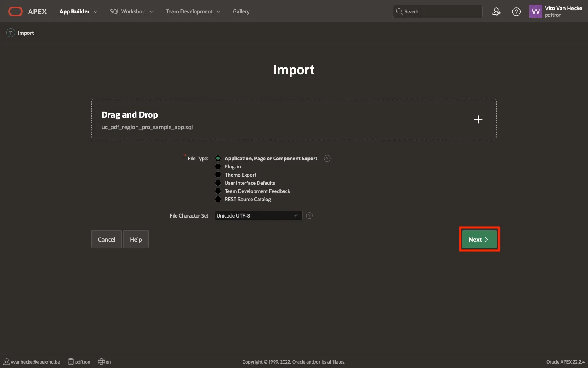Viewport: 588px width, 368px height.
Task: Open the Team Development menu
Action: (193, 11)
